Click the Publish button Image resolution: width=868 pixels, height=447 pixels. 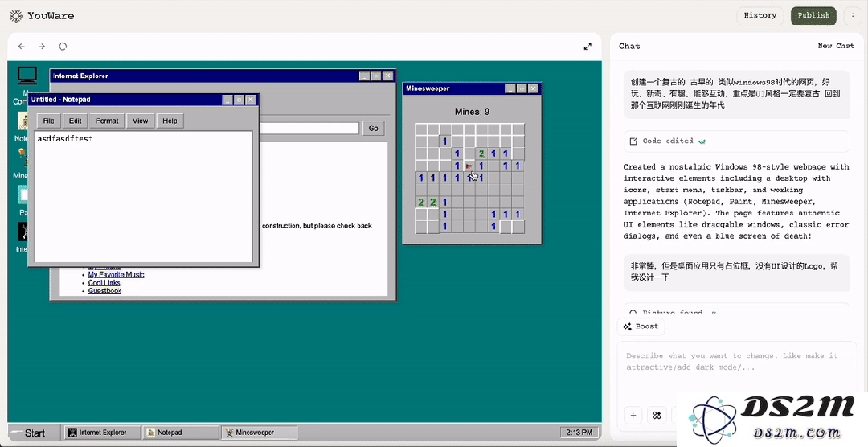tap(813, 15)
